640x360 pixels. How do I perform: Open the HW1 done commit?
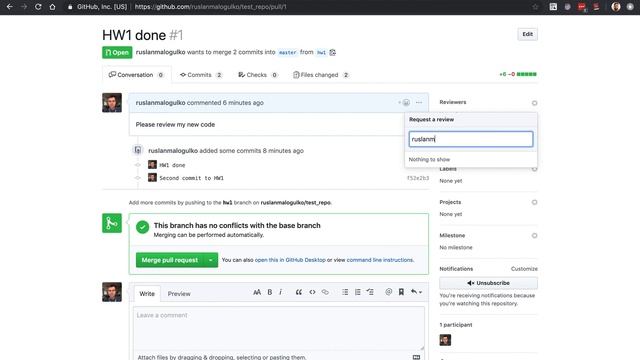172,165
